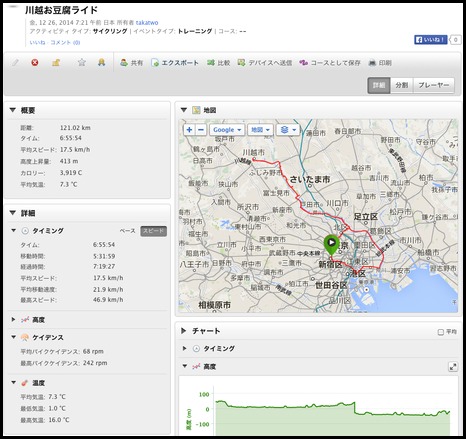Expand the 高度 elevation section in details
This screenshot has width=466, height=439.
[x=13, y=320]
